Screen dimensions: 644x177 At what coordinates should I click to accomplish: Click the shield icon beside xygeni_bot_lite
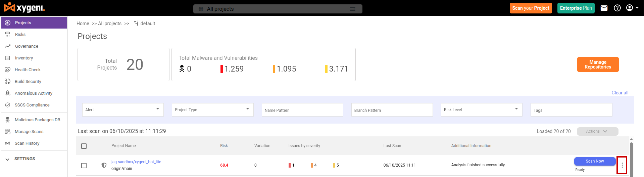click(x=104, y=165)
